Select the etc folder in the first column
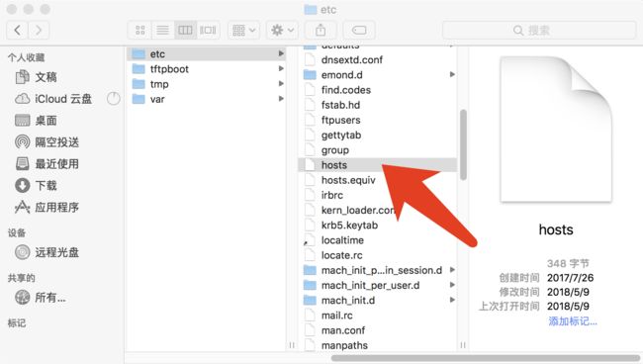 click(x=206, y=53)
